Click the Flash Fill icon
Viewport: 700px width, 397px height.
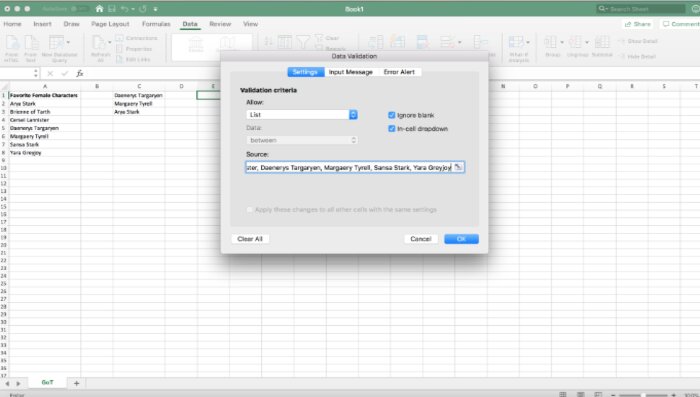click(x=397, y=42)
